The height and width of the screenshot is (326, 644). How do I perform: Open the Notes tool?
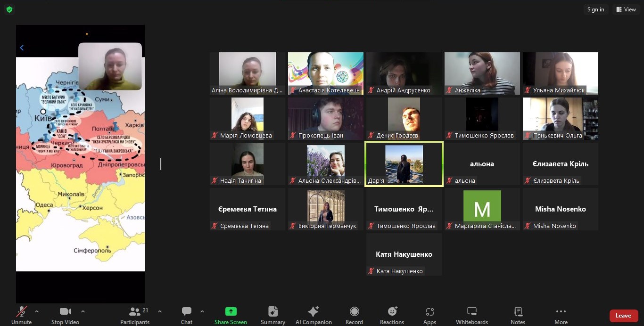coord(518,315)
